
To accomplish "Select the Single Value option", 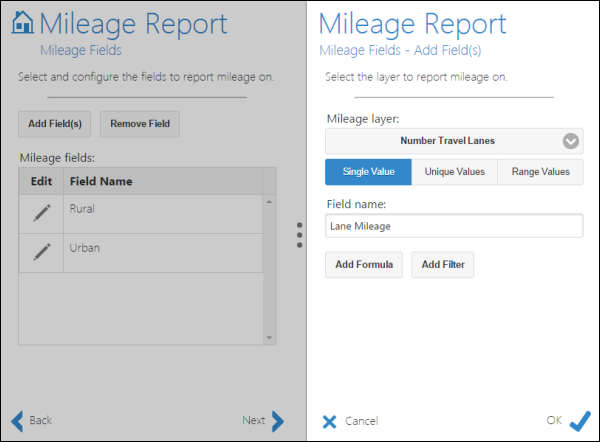I will [367, 172].
